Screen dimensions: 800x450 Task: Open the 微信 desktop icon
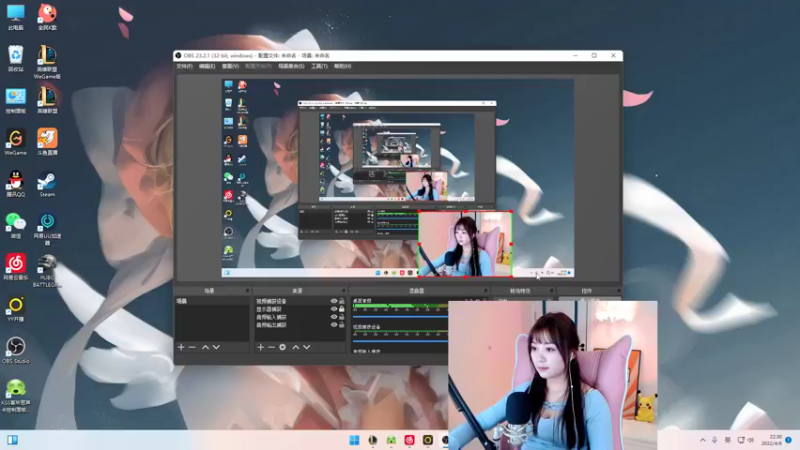pyautogui.click(x=15, y=226)
